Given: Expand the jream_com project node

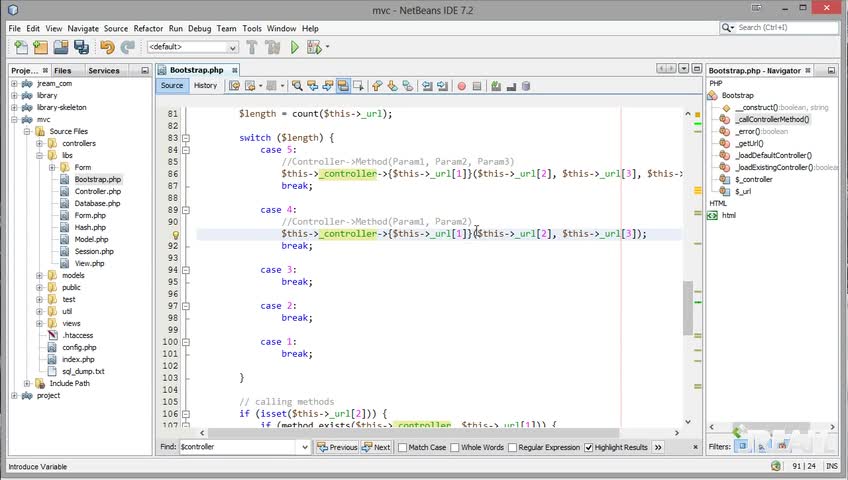Looking at the screenshot, I should pos(14,84).
